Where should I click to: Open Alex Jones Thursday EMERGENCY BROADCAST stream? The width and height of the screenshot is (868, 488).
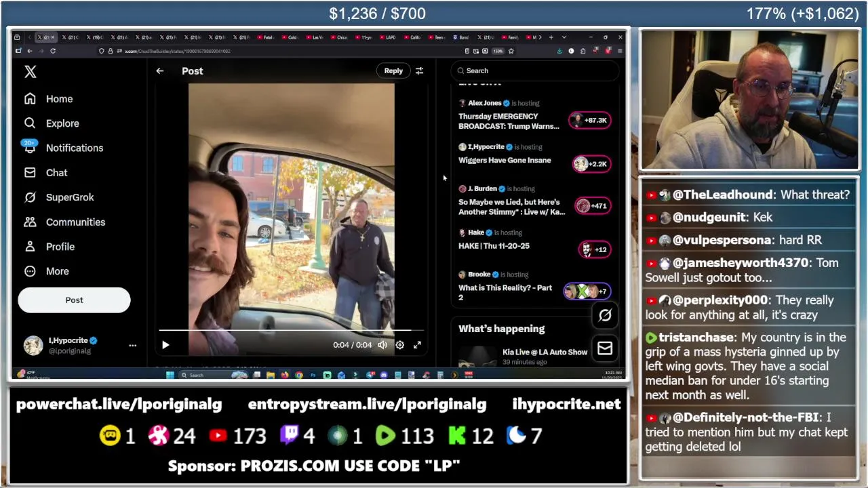pyautogui.click(x=509, y=121)
